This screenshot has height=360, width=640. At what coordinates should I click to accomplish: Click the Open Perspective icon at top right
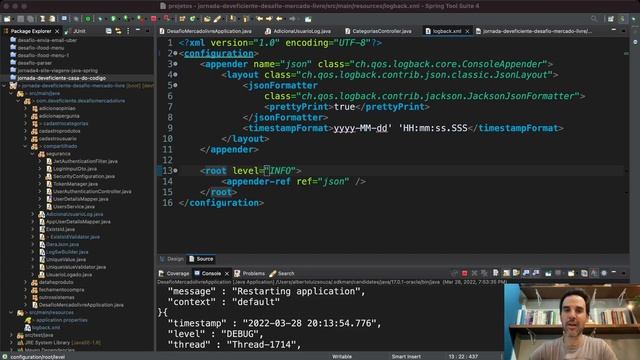click(611, 19)
